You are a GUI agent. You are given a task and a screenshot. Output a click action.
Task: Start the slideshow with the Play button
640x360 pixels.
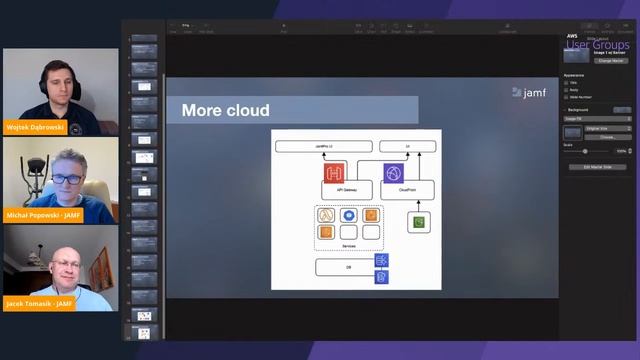click(x=284, y=28)
